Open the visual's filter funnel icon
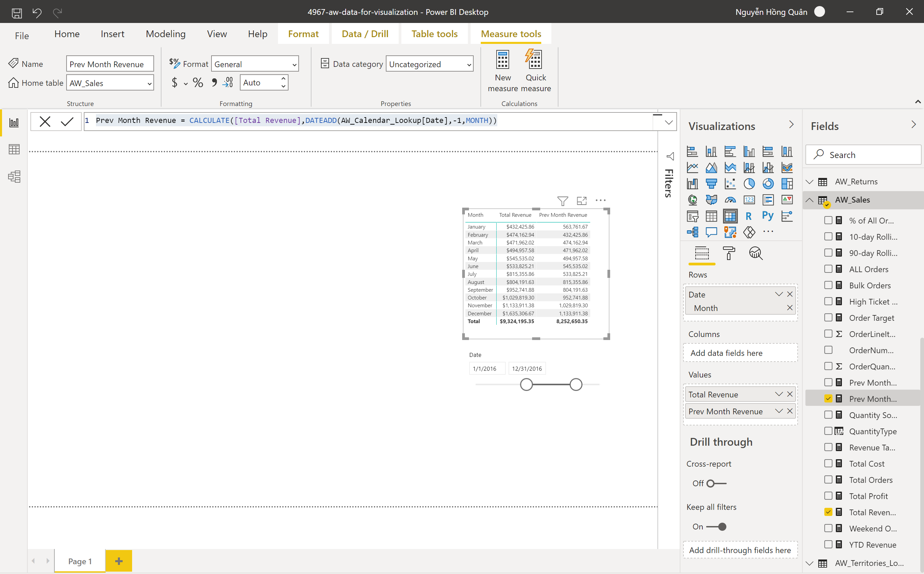 click(x=563, y=201)
